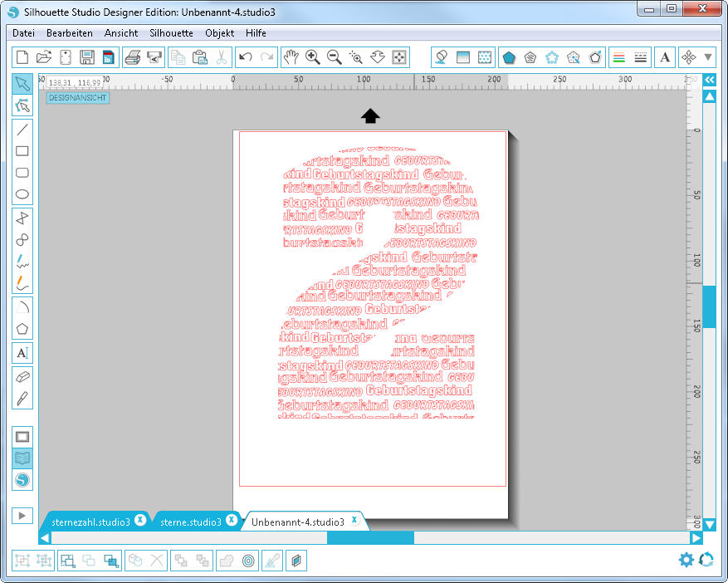This screenshot has width=728, height=583.
Task: Activate the Pan hand tool
Action: [291, 57]
